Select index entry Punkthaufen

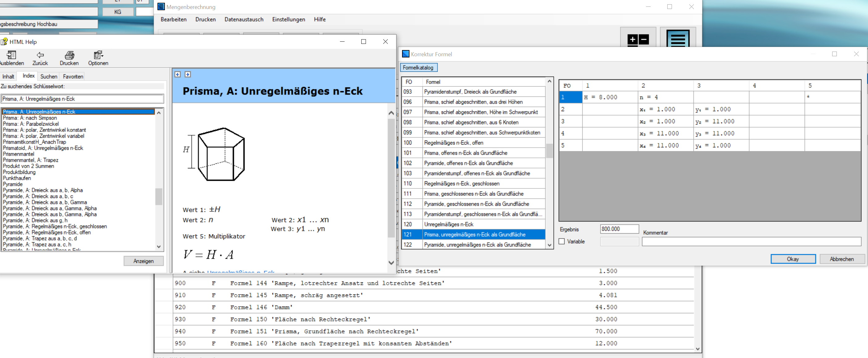17,178
